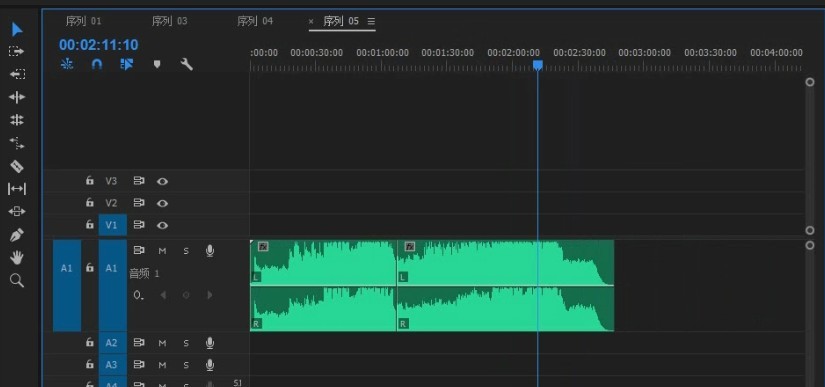Select the Zoom magnifier tool
The width and height of the screenshot is (825, 387).
[17, 280]
